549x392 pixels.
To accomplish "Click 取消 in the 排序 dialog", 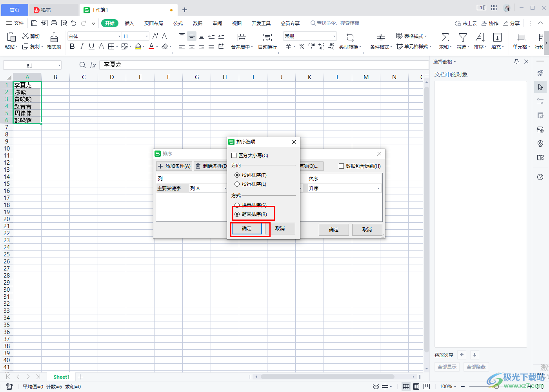I will click(x=367, y=230).
